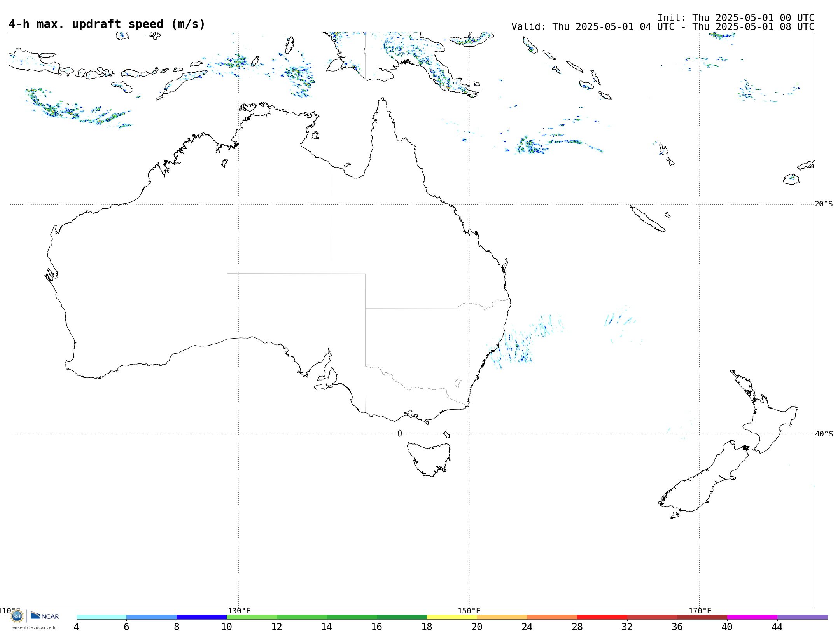840x632 pixels.
Task: Click the colorbar tick label '4'
Action: [x=76, y=627]
